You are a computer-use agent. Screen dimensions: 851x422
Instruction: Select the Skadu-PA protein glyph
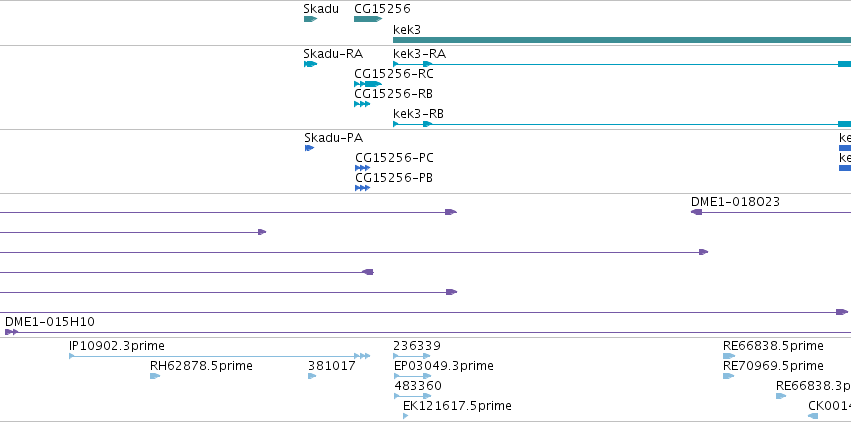click(x=309, y=148)
